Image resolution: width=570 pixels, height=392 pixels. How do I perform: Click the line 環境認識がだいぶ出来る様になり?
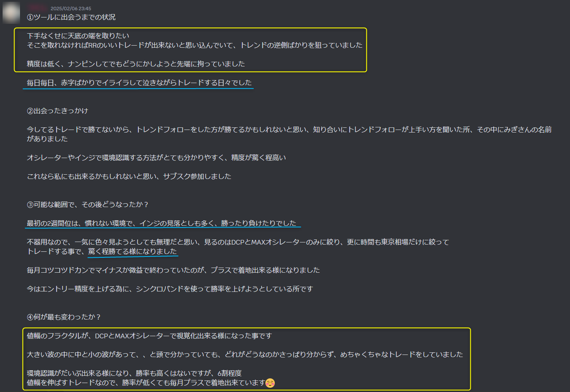(134, 373)
